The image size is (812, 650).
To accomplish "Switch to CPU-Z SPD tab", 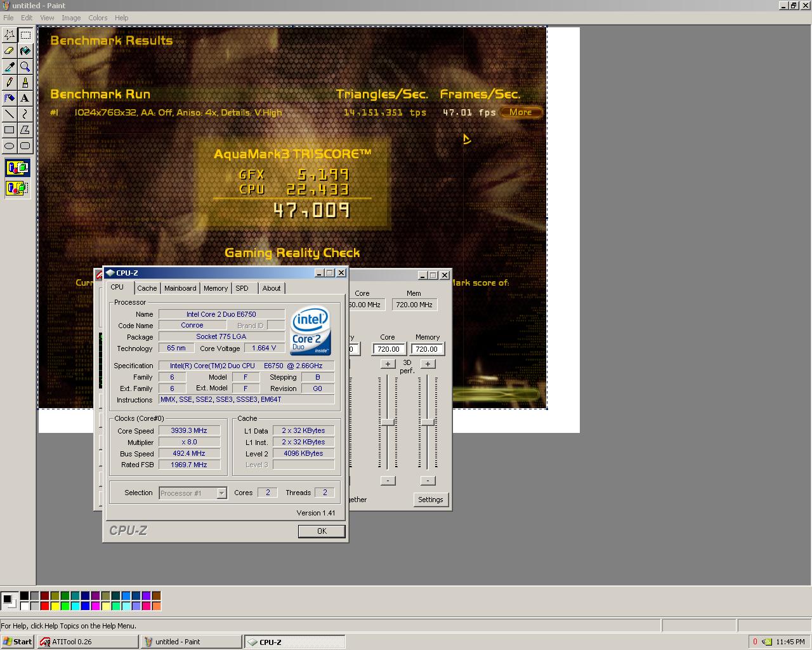I will pyautogui.click(x=242, y=288).
